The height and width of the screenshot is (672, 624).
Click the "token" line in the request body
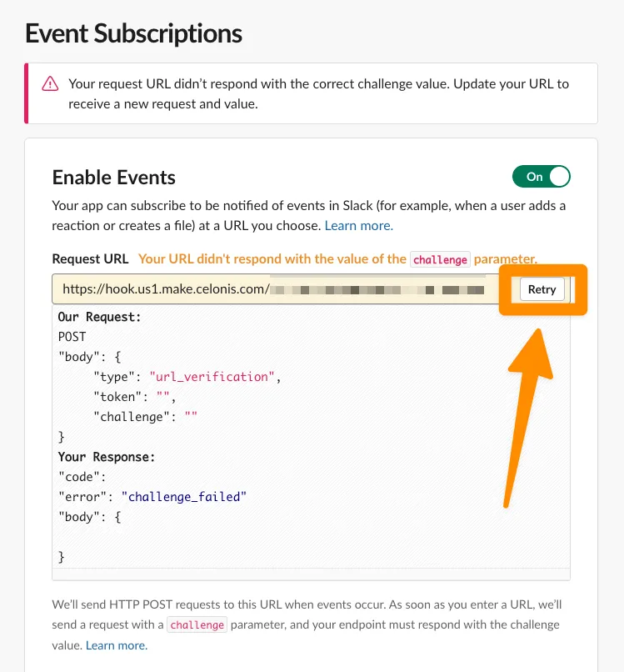coord(133,397)
